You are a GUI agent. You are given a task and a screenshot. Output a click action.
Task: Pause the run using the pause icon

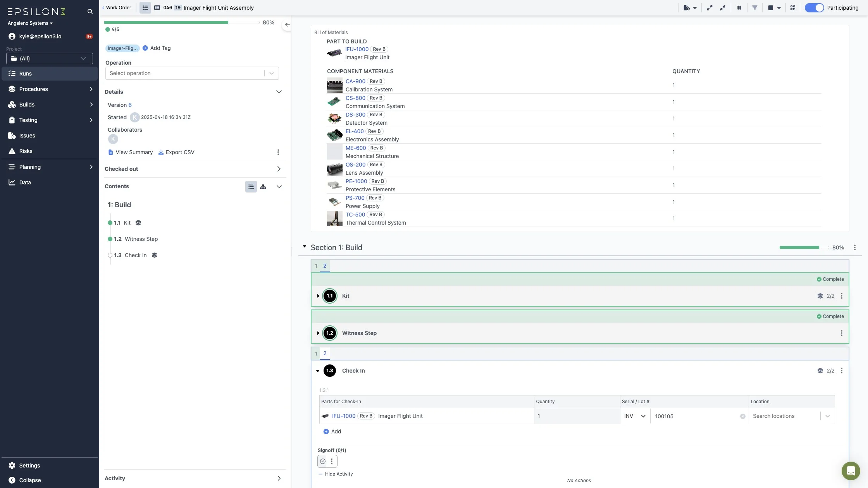(739, 8)
